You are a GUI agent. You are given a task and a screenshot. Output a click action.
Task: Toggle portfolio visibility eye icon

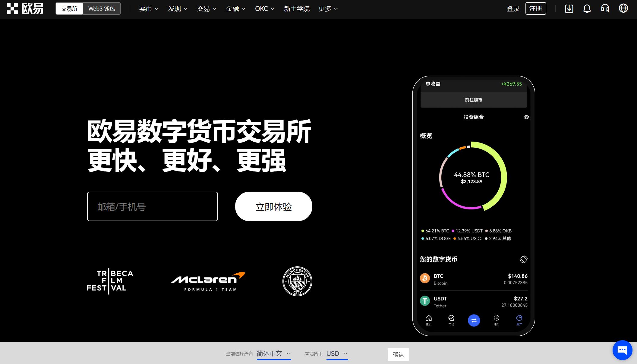526,117
